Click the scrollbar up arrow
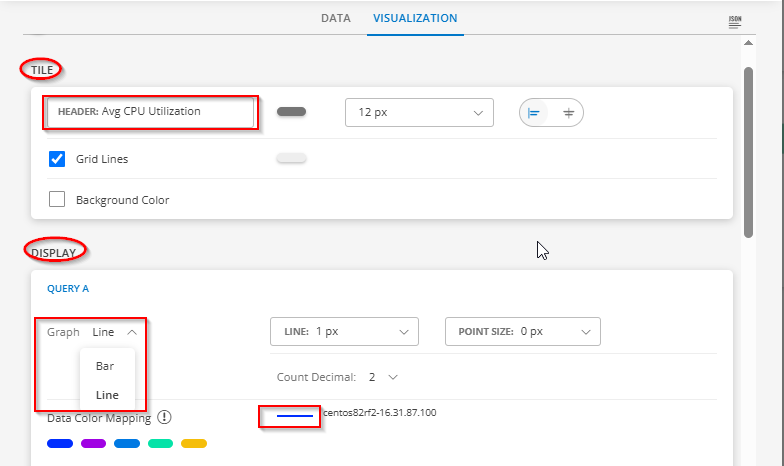The image size is (784, 466). coord(748,43)
